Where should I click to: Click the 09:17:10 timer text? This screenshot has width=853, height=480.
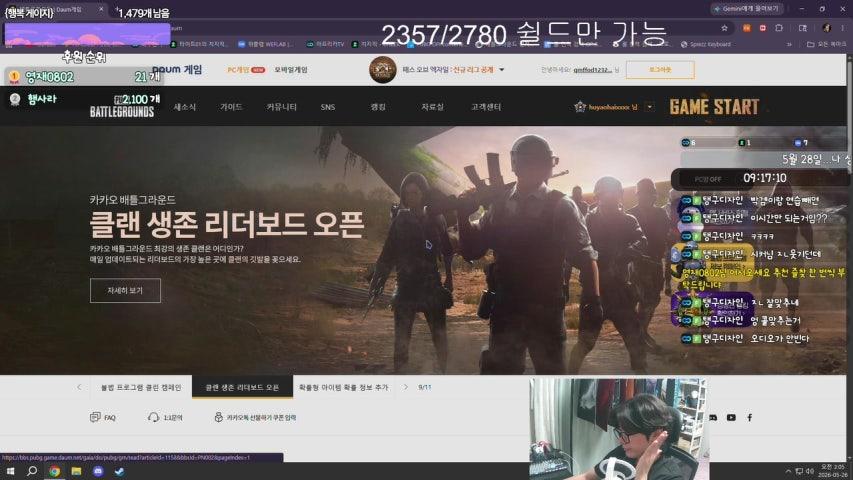tap(764, 179)
